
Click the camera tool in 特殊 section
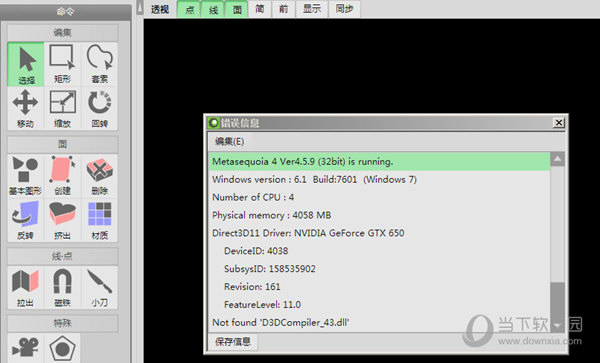(x=26, y=348)
